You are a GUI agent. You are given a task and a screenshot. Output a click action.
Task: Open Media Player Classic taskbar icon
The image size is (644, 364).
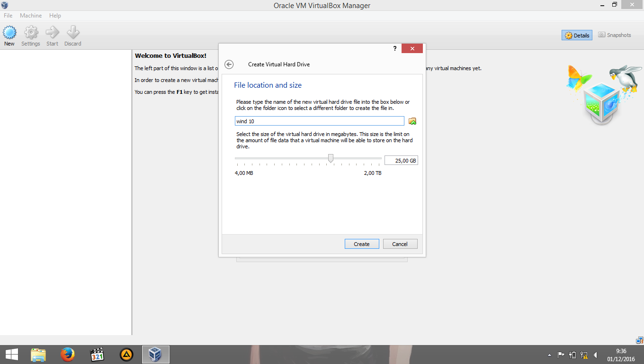[x=97, y=355]
